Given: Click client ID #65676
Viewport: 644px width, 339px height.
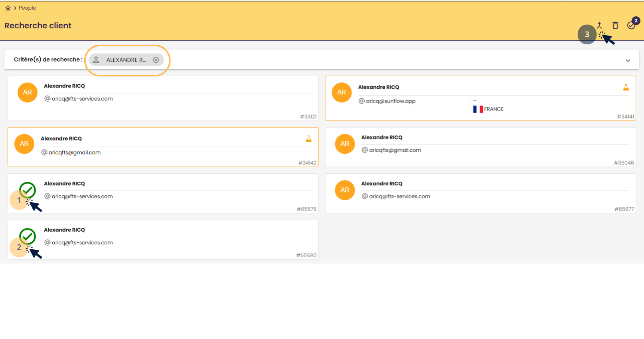Looking at the screenshot, I should tap(307, 209).
